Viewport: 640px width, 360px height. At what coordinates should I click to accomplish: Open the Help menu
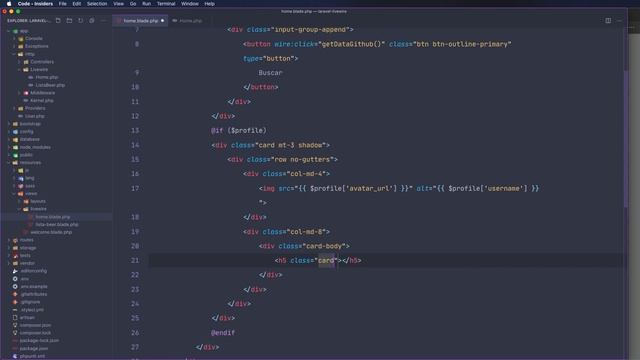tap(209, 4)
